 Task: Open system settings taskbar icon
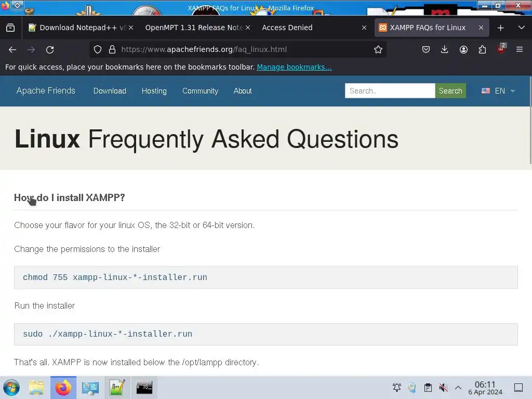point(90,388)
